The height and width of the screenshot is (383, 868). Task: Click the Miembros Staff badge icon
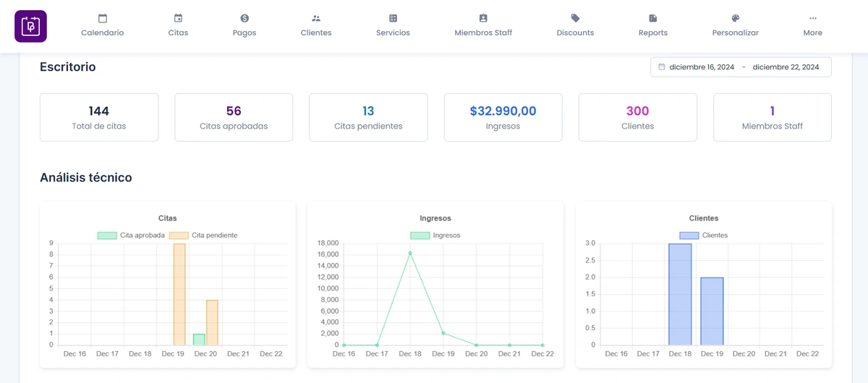[483, 18]
